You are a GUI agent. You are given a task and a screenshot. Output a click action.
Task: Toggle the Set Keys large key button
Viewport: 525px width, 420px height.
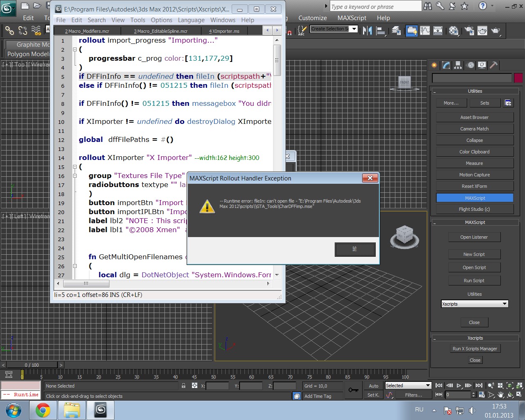click(353, 390)
